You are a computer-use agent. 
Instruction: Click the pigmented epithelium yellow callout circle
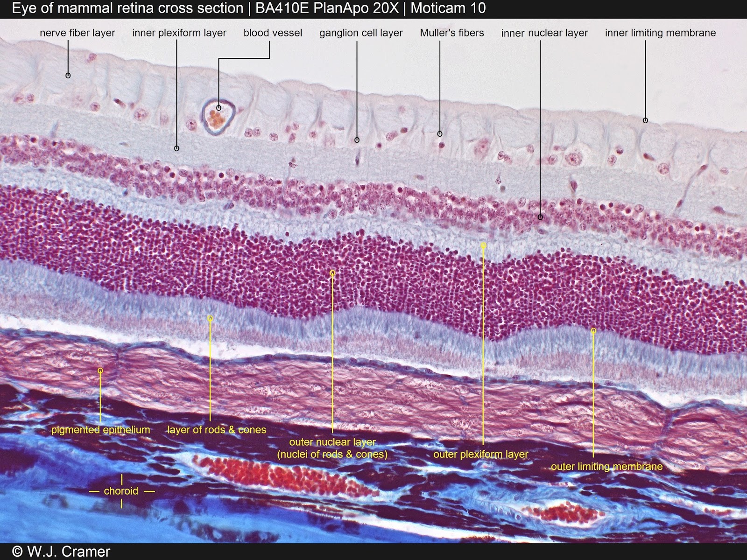[101, 370]
